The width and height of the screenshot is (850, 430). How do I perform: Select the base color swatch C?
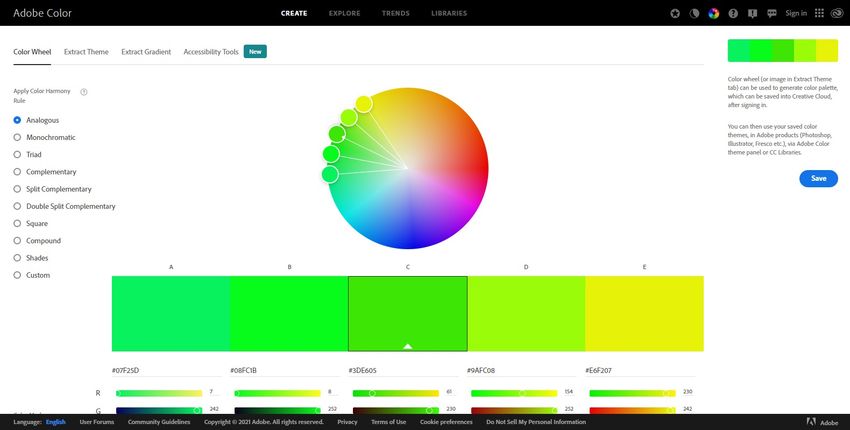click(x=408, y=314)
